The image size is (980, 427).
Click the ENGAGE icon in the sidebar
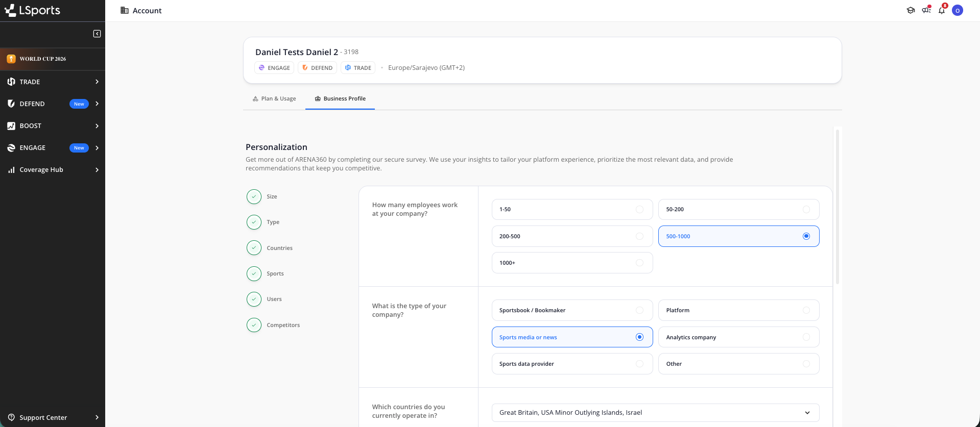[11, 148]
